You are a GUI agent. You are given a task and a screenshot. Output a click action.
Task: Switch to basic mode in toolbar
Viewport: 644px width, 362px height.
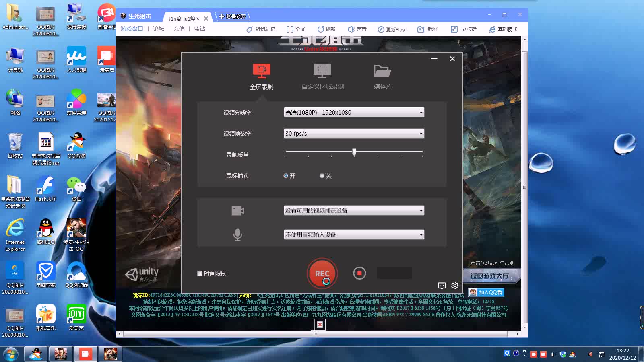pyautogui.click(x=503, y=29)
